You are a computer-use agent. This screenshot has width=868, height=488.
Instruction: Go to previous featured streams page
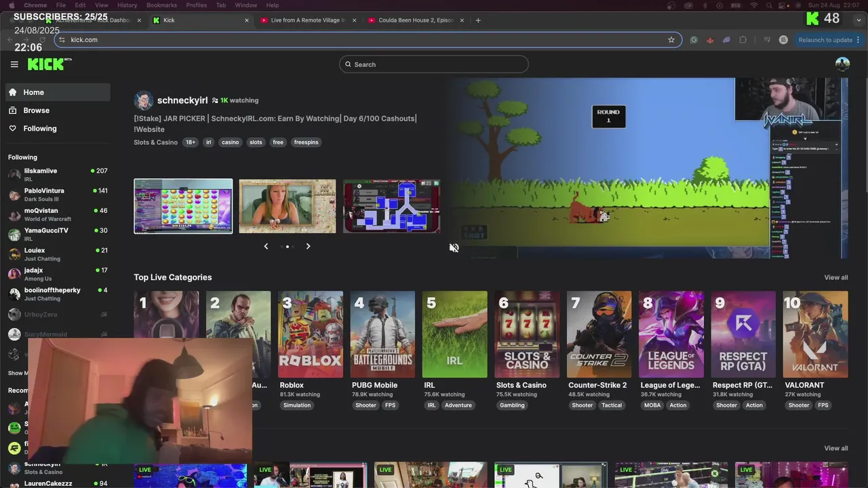click(266, 246)
